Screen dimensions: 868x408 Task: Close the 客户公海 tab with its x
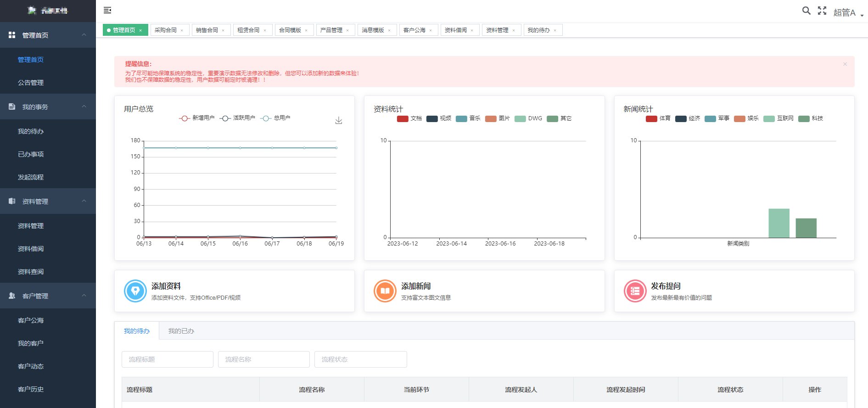(x=431, y=30)
